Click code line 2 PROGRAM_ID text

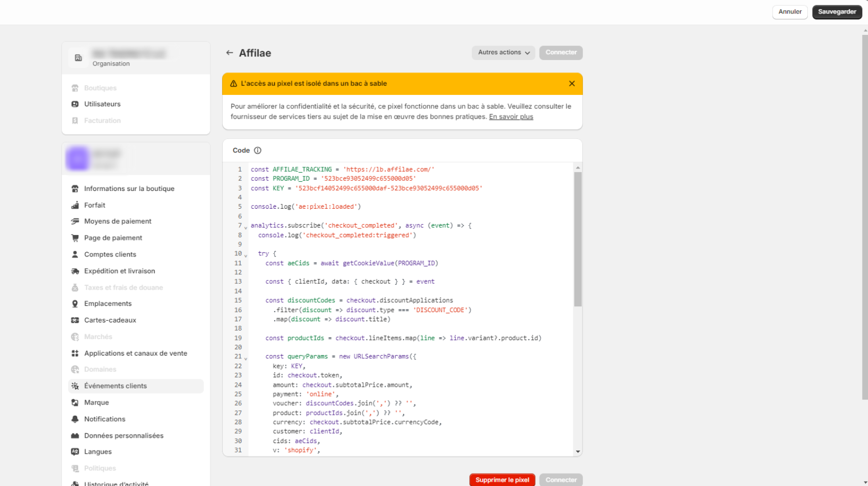coord(291,179)
